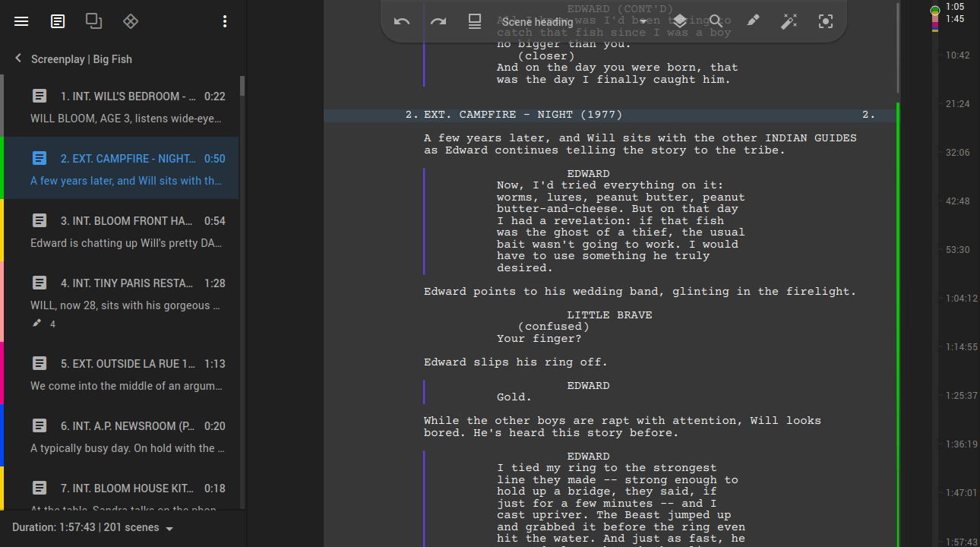Click the document icon of scene 4
Viewport: 980px width, 547px height.
point(40,283)
